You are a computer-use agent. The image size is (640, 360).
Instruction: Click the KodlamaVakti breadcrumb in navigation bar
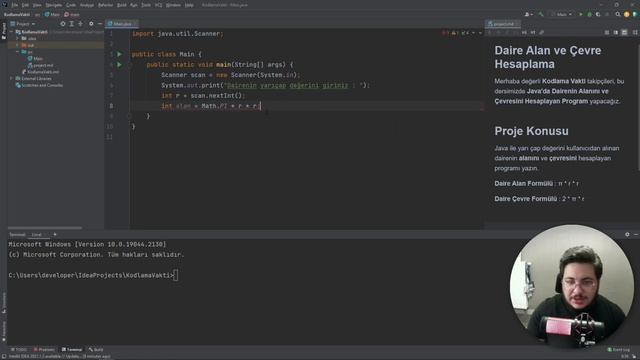tap(17, 14)
